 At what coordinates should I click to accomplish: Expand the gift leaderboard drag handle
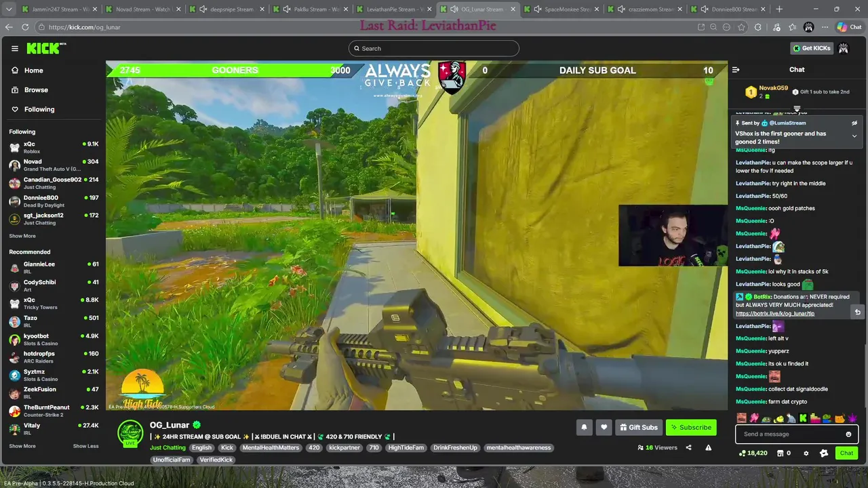pos(797,108)
